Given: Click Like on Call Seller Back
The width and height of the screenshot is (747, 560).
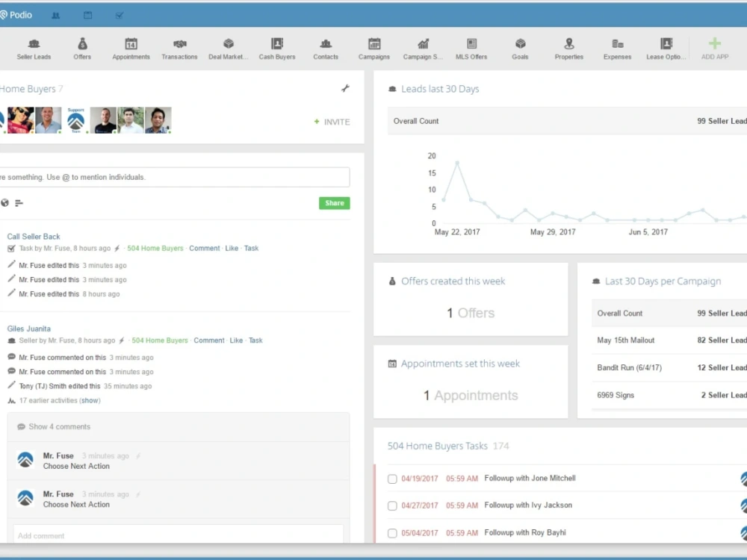Looking at the screenshot, I should point(232,248).
